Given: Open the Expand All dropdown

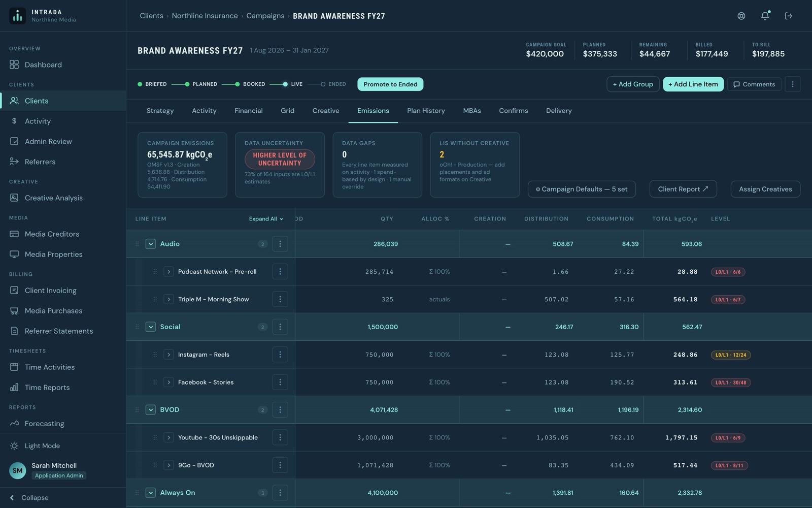Looking at the screenshot, I should [x=266, y=219].
